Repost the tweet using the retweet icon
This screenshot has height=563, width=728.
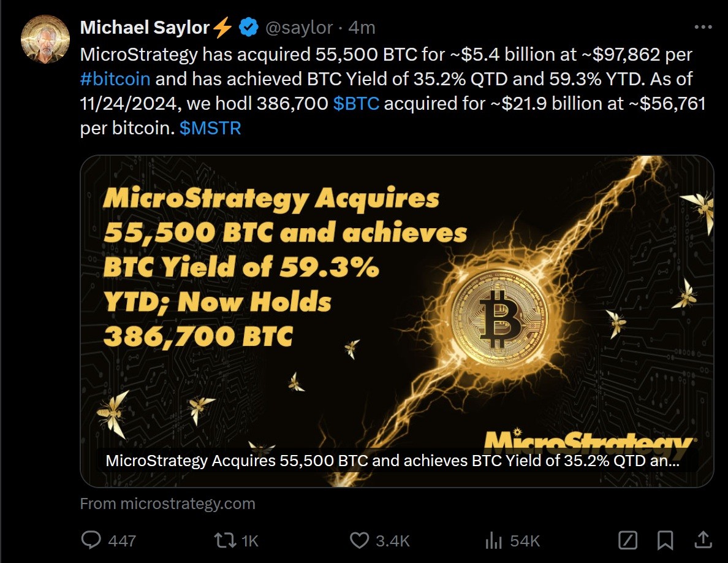pos(225,540)
